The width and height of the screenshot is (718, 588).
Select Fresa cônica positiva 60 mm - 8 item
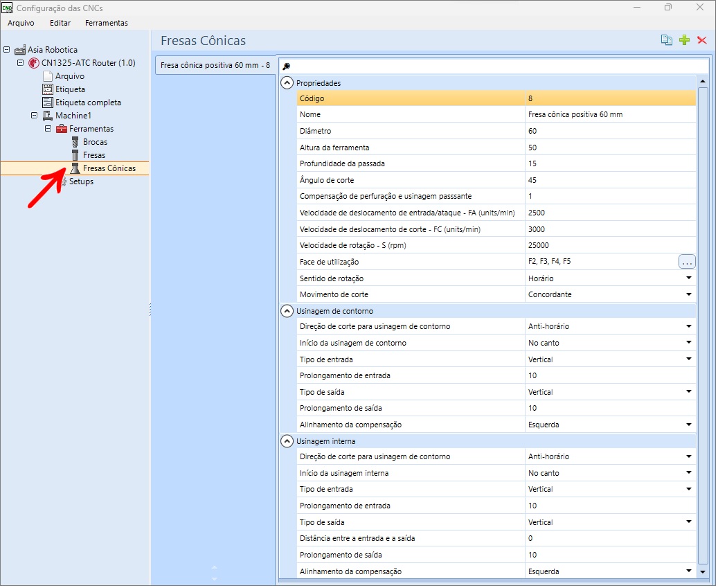215,66
